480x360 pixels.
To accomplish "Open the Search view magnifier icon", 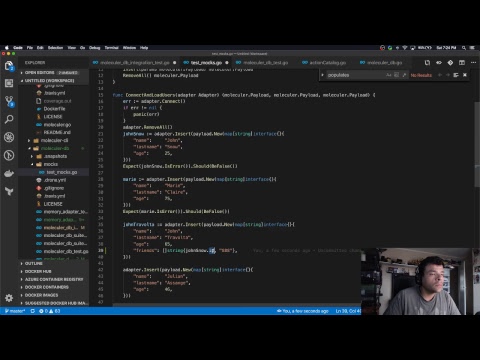I will pyautogui.click(x=9, y=119).
